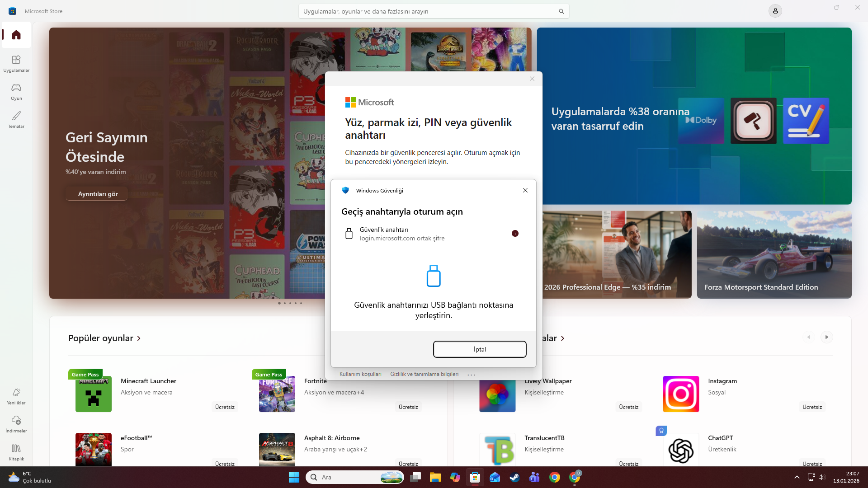Open Gizlilik ve tanımlama bilgileri link
Image resolution: width=868 pixels, height=488 pixels.
[x=425, y=374]
